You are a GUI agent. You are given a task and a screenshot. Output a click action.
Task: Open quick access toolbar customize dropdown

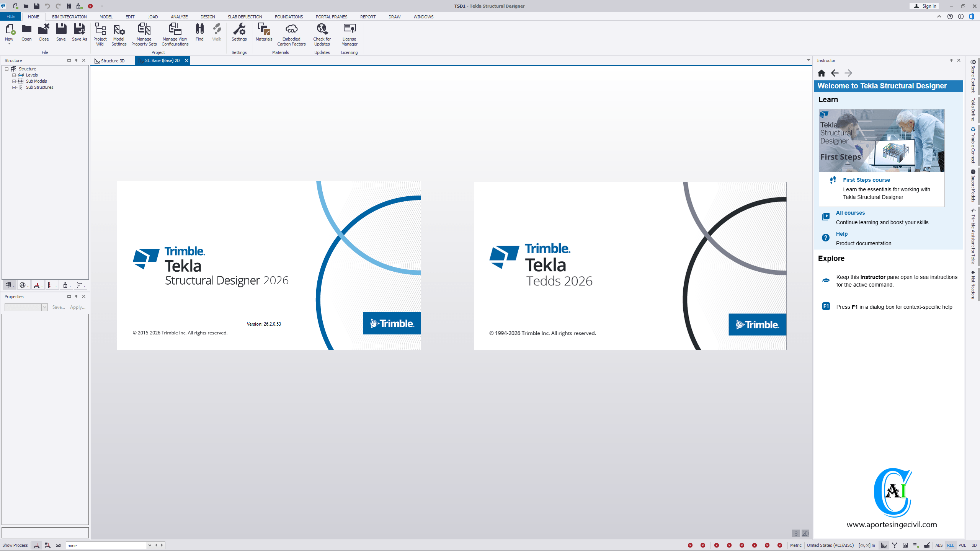click(x=102, y=6)
